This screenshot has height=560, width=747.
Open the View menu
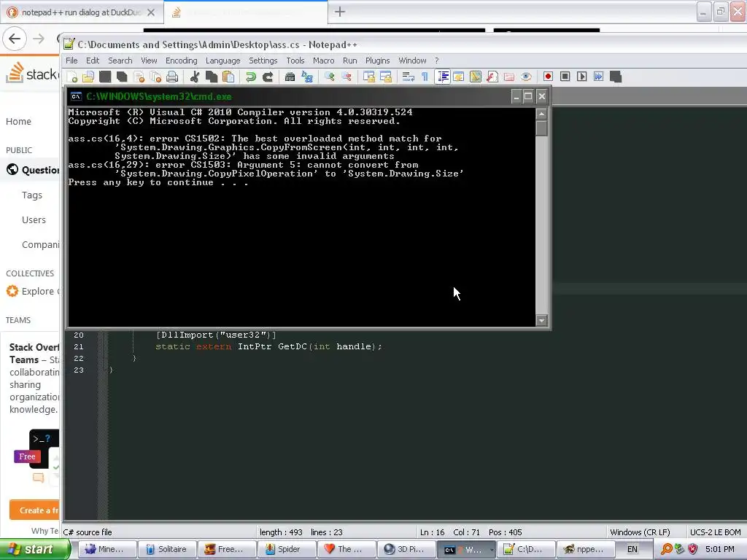[149, 61]
